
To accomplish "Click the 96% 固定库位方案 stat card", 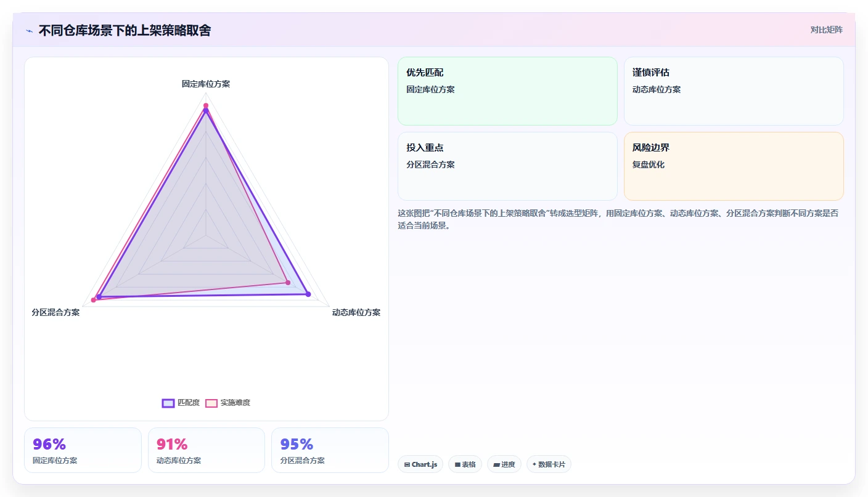I will coord(83,450).
